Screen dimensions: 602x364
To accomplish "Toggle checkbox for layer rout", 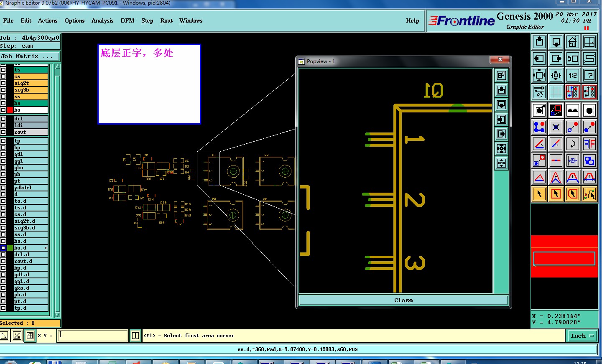I will [x=3, y=132].
